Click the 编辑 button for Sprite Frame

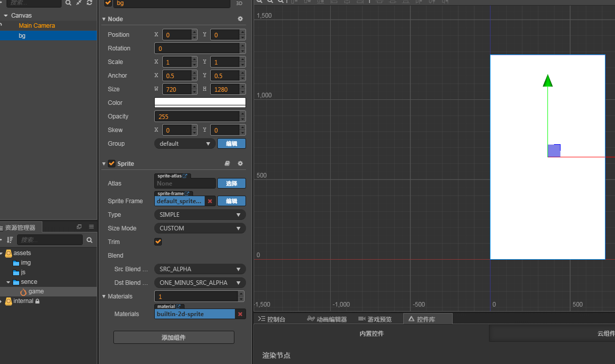231,201
